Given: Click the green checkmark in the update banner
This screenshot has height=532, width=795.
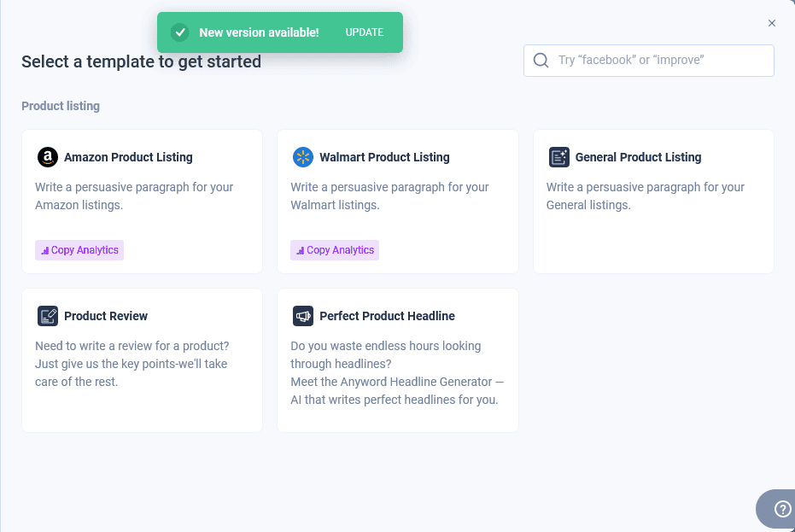Looking at the screenshot, I should click(x=180, y=32).
